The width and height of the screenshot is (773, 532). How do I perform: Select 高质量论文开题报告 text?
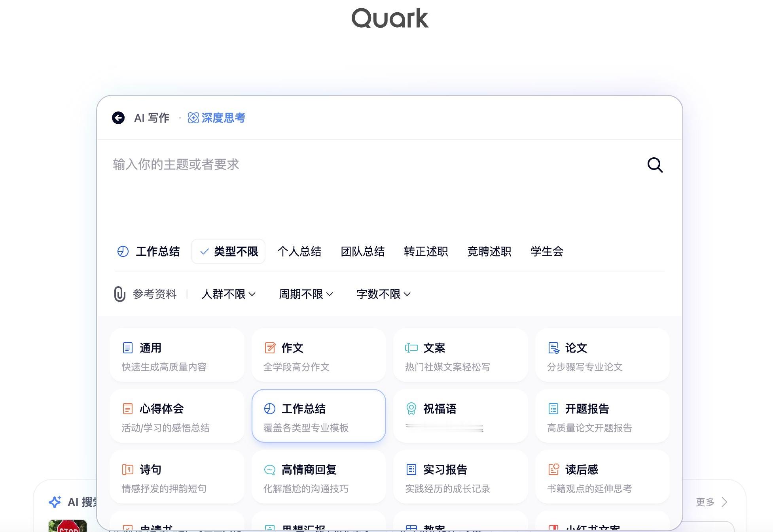tap(590, 428)
